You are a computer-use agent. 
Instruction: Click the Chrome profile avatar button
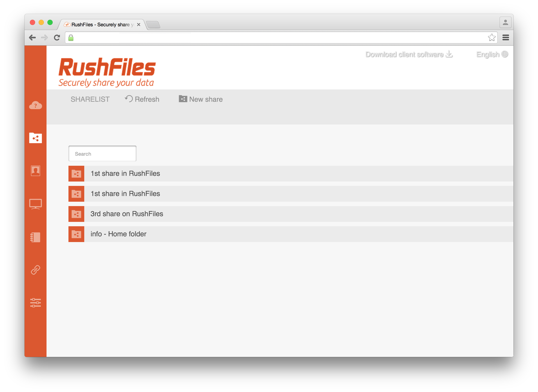pos(505,22)
